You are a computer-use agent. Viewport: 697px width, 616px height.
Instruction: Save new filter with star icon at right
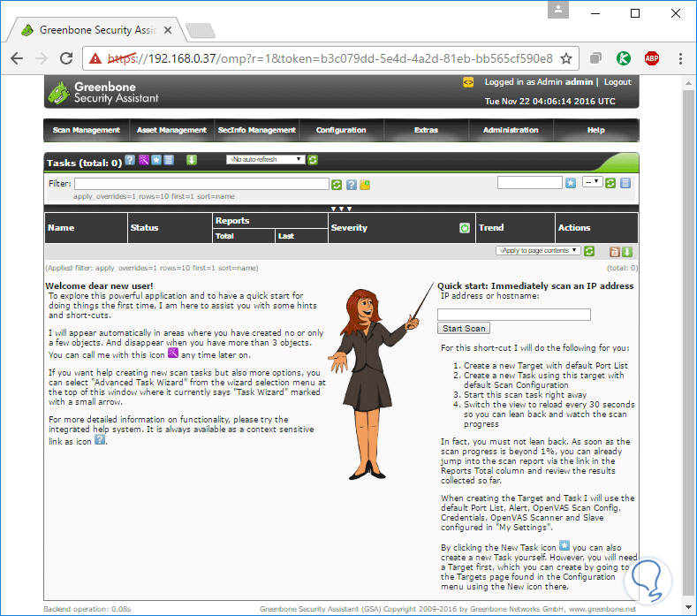coord(571,183)
